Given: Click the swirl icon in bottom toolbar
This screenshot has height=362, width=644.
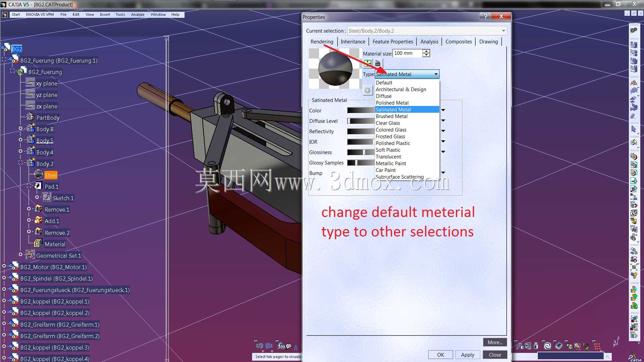Looking at the screenshot, I should [548, 346].
